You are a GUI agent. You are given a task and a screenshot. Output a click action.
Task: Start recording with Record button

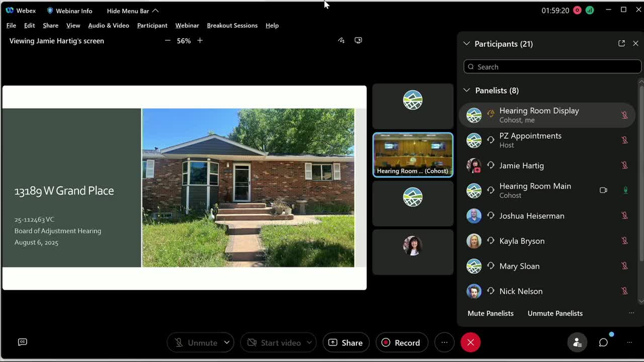pyautogui.click(x=401, y=342)
